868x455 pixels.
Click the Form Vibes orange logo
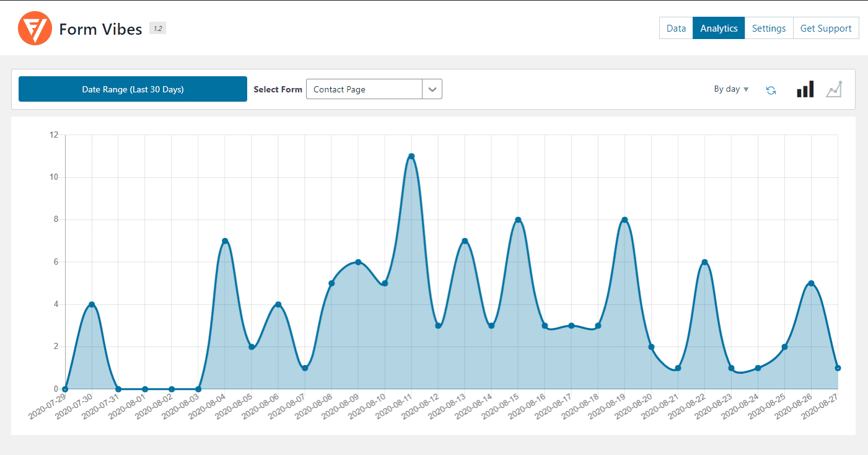tap(35, 29)
